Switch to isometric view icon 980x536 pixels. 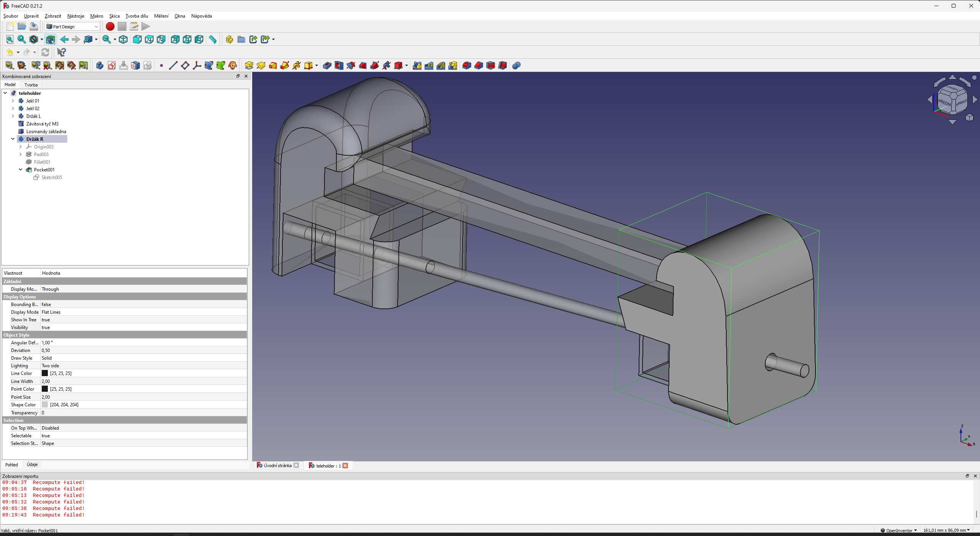[123, 39]
